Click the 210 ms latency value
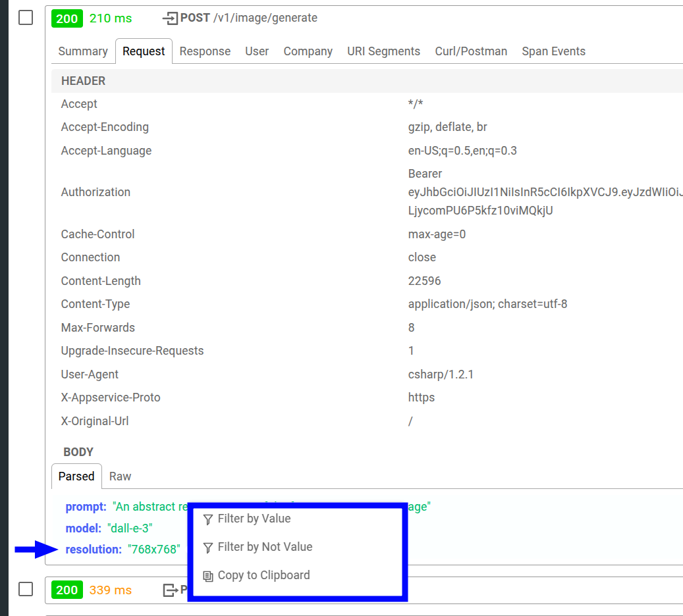This screenshot has width=683, height=616. (x=110, y=18)
